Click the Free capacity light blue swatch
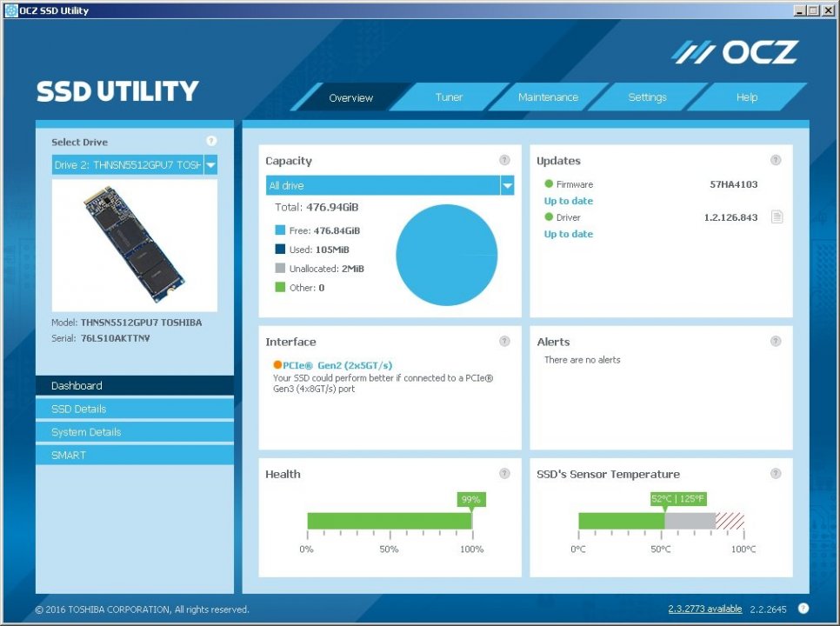The height and width of the screenshot is (626, 840). (x=280, y=230)
